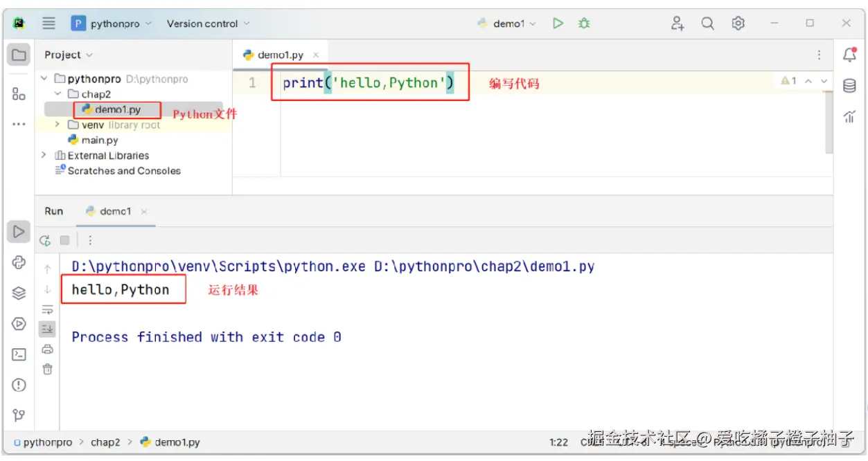The height and width of the screenshot is (461, 868).
Task: Open the main hamburger menu
Action: coord(48,23)
